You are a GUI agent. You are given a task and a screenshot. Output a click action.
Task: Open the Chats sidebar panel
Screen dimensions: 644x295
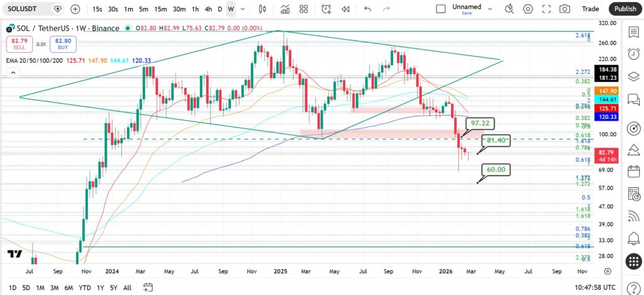point(633,99)
